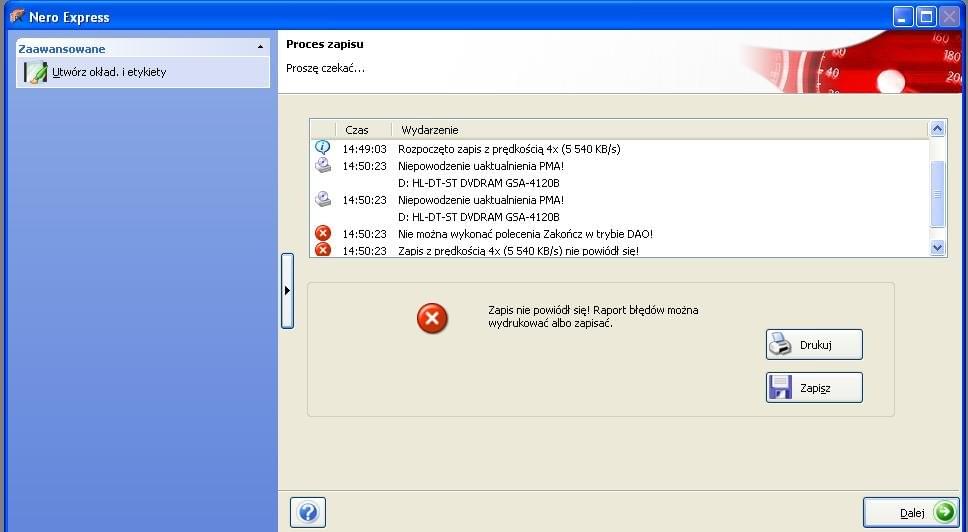Click the 'Zapis nie powiódł się!' message text
Image resolution: width=968 pixels, height=532 pixels.
(593, 316)
